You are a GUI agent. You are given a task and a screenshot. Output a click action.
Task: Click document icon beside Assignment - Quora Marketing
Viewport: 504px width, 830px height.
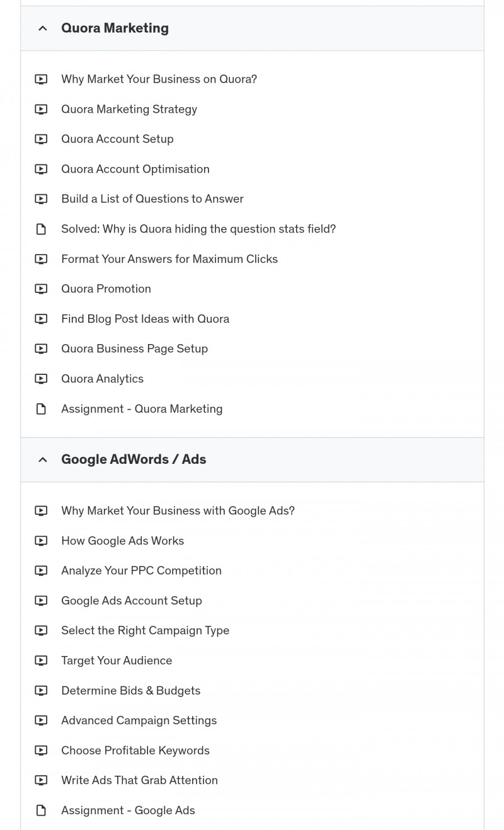click(x=41, y=409)
